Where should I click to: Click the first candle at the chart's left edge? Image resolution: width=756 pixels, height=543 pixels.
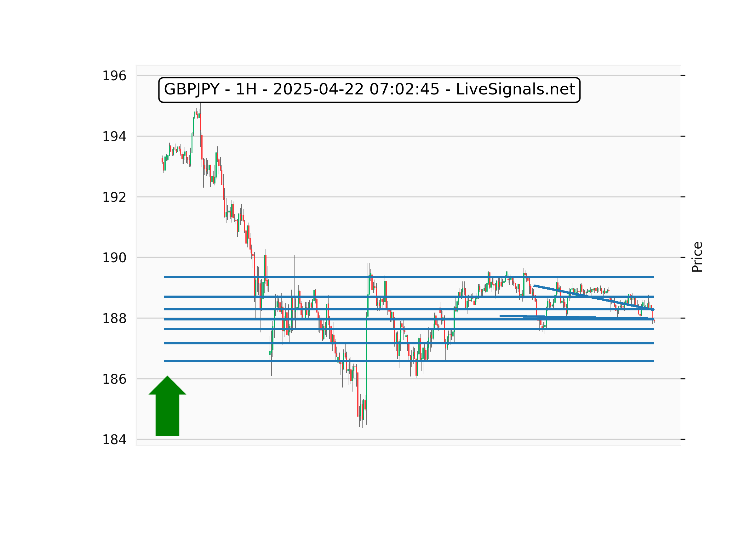click(x=162, y=161)
